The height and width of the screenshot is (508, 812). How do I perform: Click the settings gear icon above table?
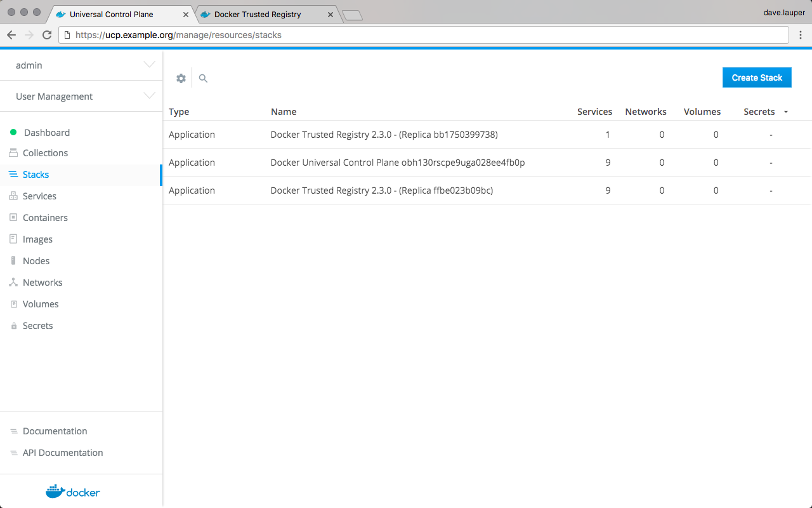tap(181, 78)
